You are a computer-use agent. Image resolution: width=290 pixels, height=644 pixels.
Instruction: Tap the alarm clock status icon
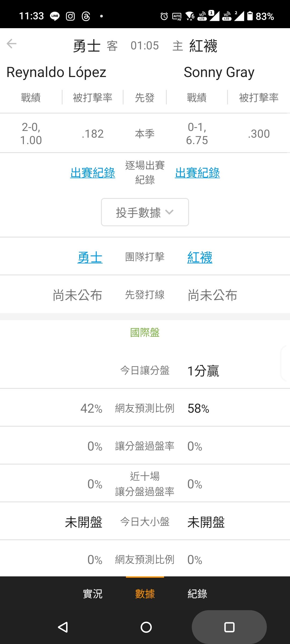pos(164,16)
